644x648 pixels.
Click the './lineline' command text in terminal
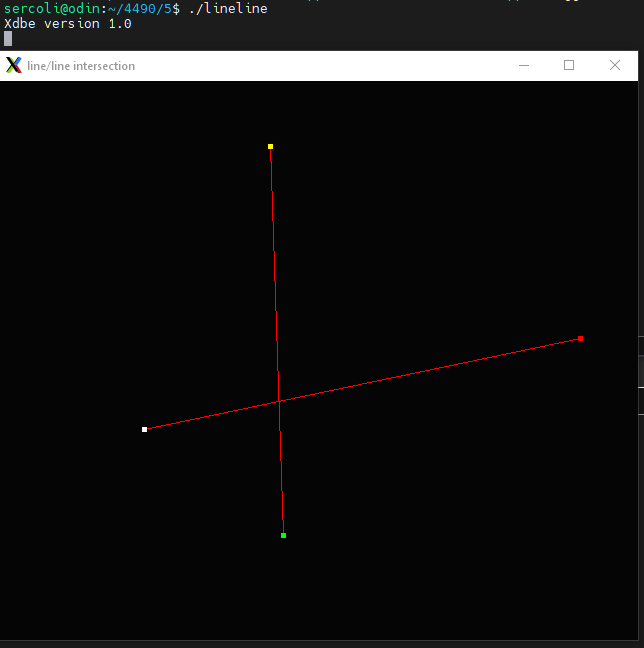tap(228, 8)
